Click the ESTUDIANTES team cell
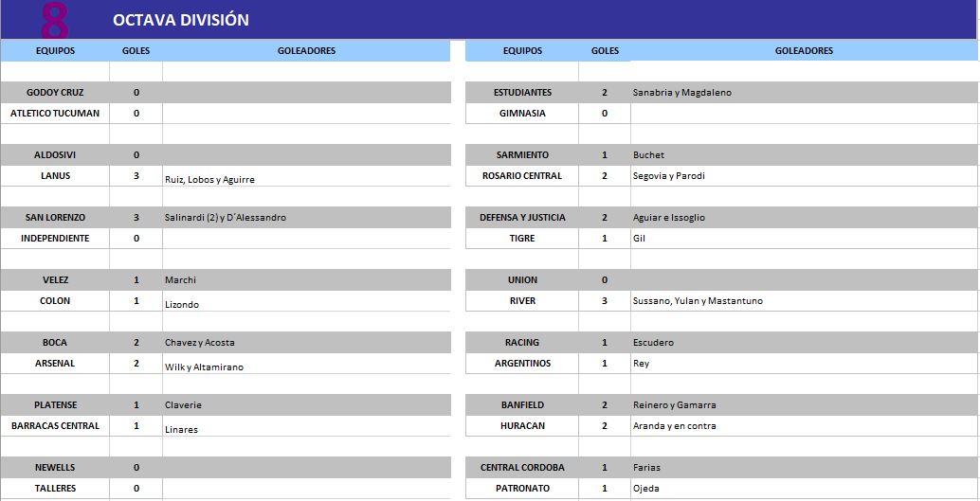The width and height of the screenshot is (980, 501). click(522, 93)
